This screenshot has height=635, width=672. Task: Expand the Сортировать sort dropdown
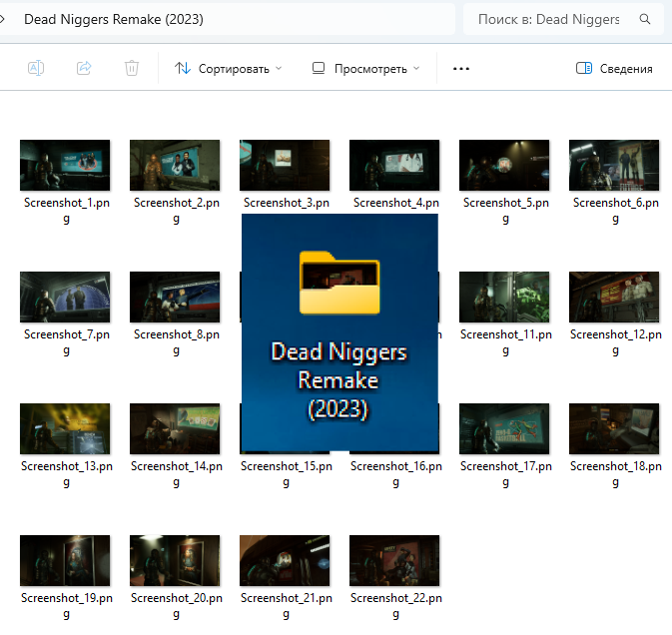click(x=228, y=69)
